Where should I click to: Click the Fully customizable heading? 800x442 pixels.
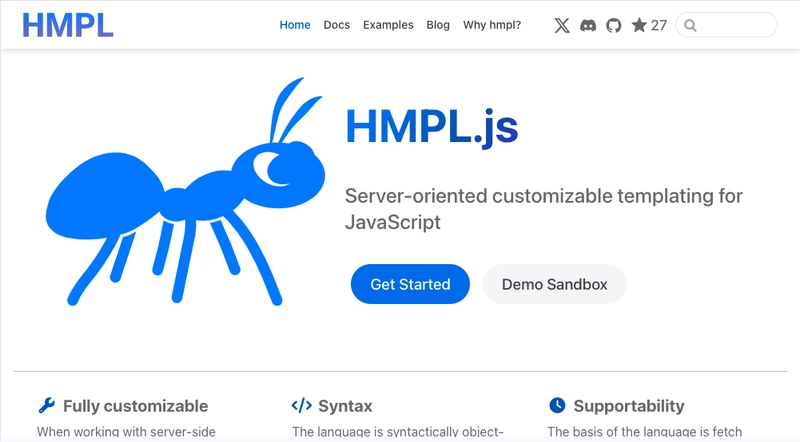[136, 406]
